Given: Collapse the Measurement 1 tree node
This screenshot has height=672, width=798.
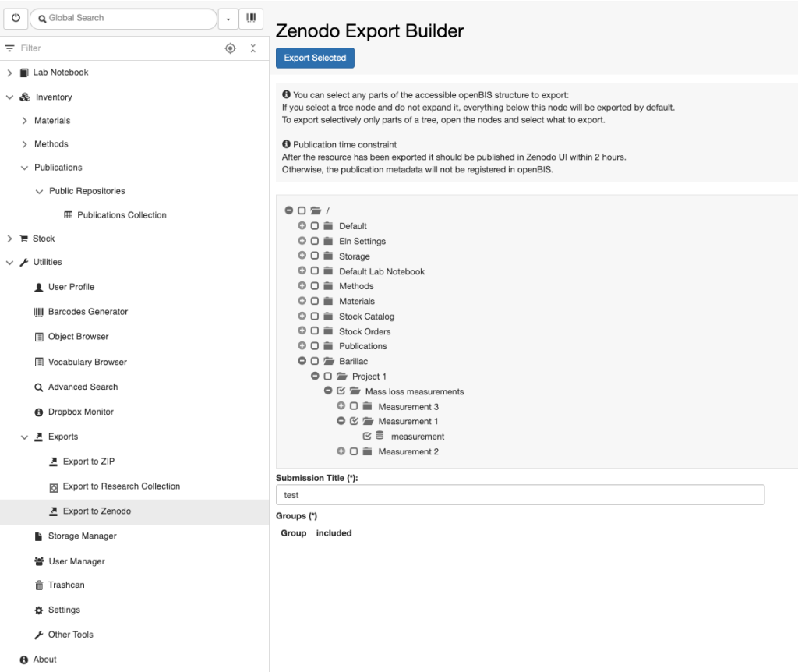Looking at the screenshot, I should click(x=341, y=422).
